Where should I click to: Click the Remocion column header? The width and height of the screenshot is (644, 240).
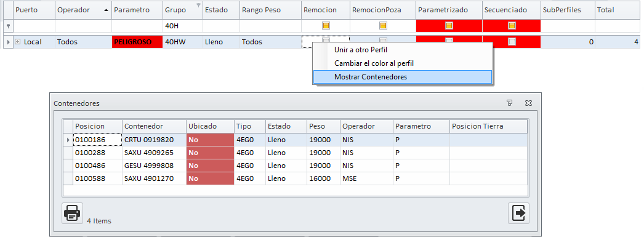(325, 10)
